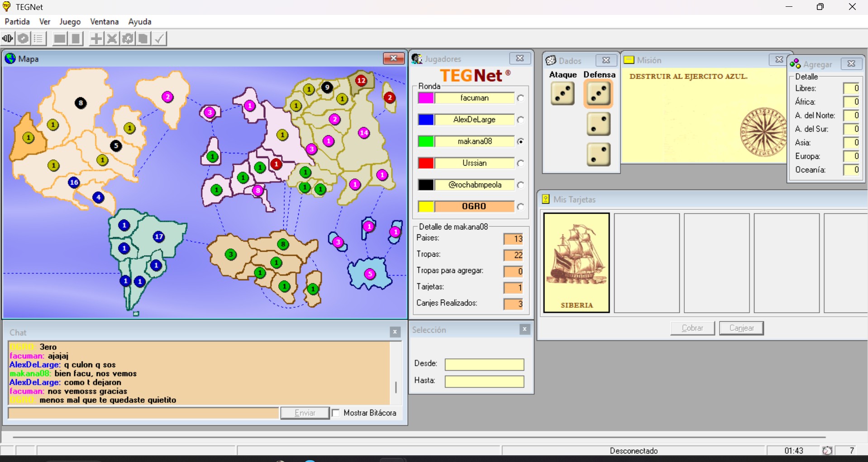
Task: Click the blue color swatch for AlexDeLarge
Action: tap(426, 120)
